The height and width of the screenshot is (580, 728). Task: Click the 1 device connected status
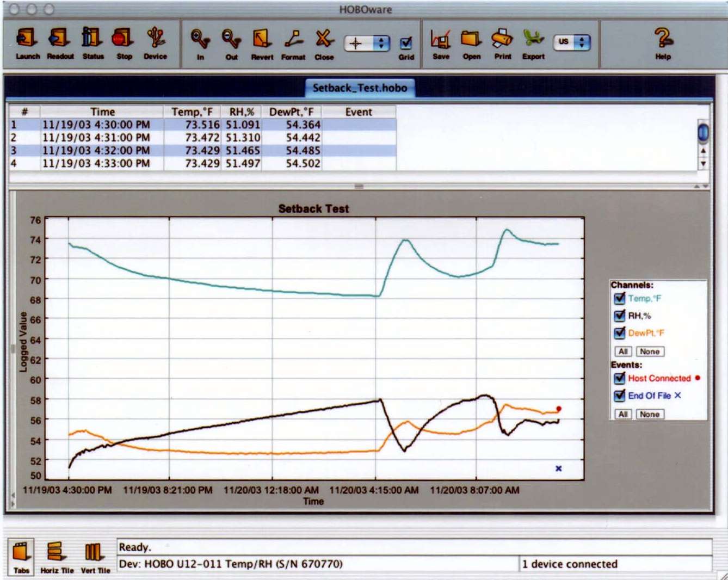pyautogui.click(x=570, y=564)
